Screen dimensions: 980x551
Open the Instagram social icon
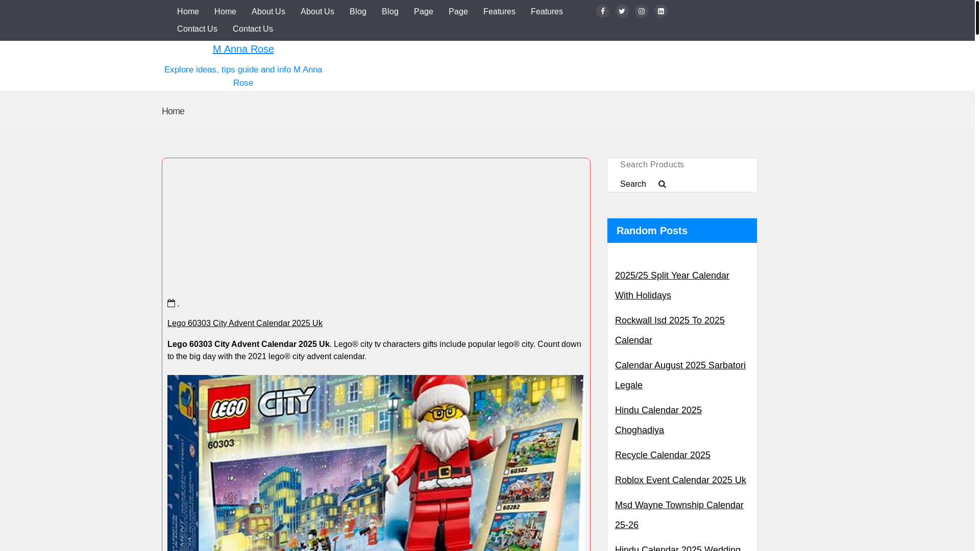[x=642, y=11]
